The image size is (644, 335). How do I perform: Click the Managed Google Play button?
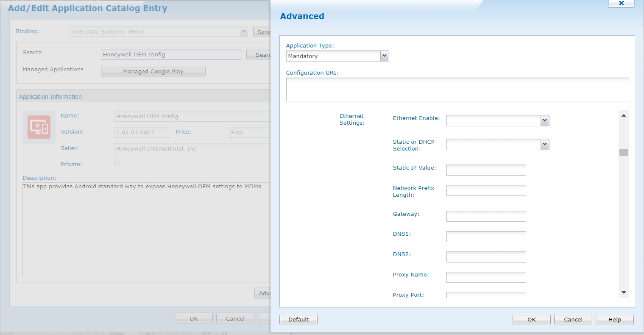[153, 71]
